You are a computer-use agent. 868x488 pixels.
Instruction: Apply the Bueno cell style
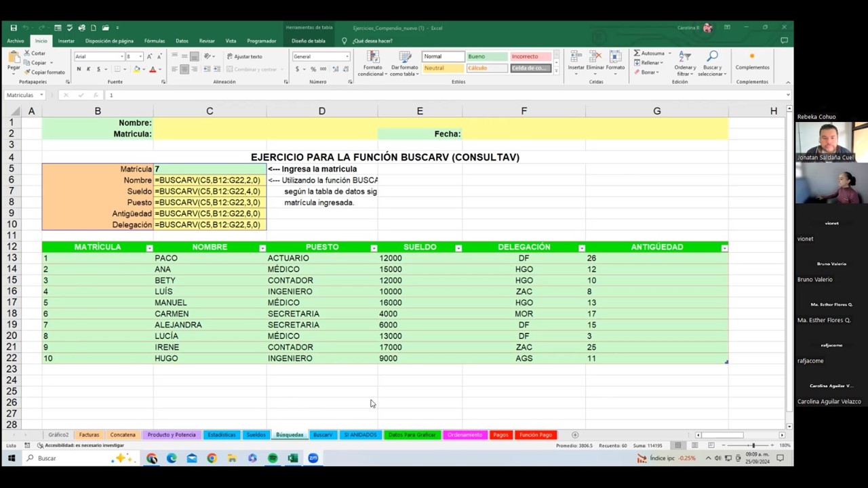click(x=486, y=56)
